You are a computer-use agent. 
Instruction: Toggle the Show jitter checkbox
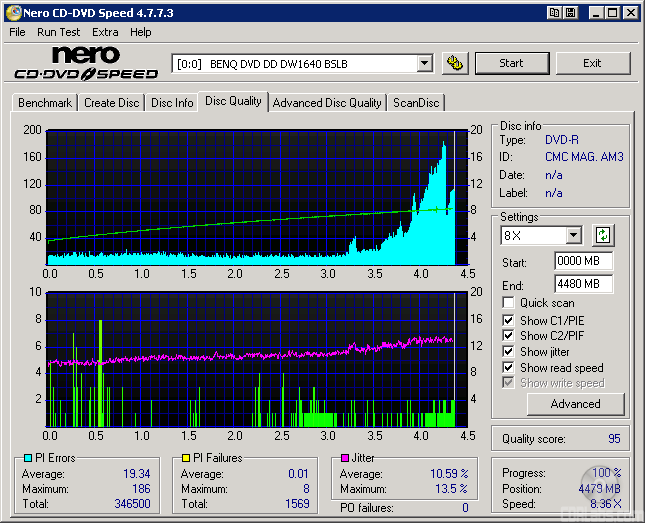(509, 352)
